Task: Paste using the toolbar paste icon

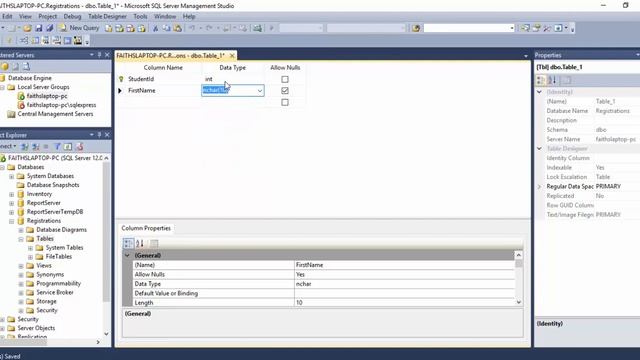Action: tap(178, 28)
